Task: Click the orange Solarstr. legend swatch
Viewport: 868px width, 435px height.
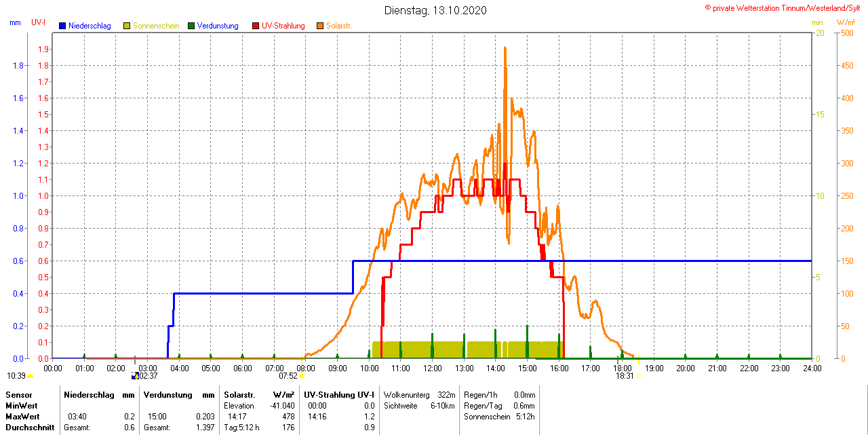Action: point(320,26)
